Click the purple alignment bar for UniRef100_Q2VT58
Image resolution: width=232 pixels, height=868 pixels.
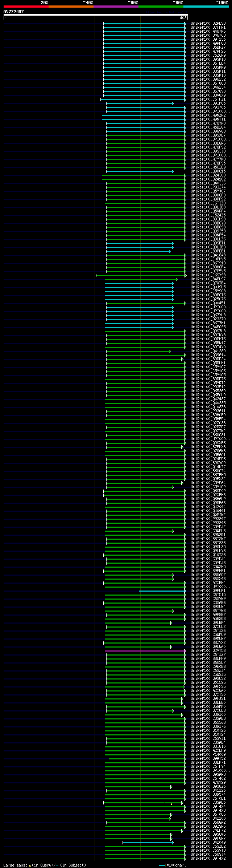tap(145, 651)
